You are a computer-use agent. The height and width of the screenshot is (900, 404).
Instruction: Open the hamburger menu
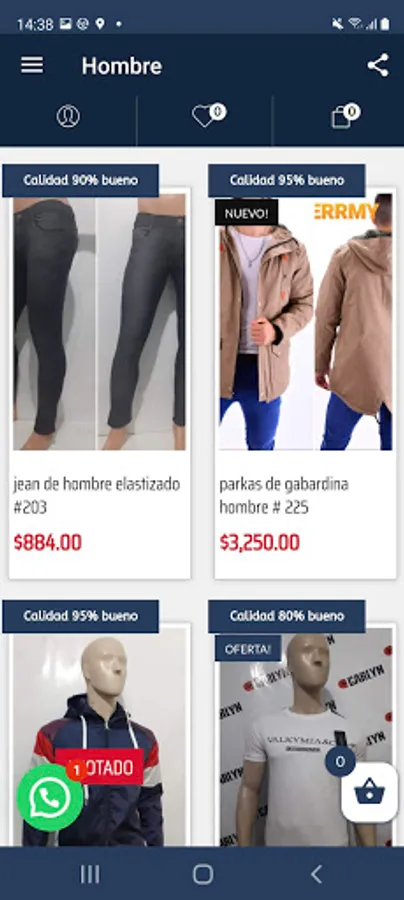click(32, 65)
